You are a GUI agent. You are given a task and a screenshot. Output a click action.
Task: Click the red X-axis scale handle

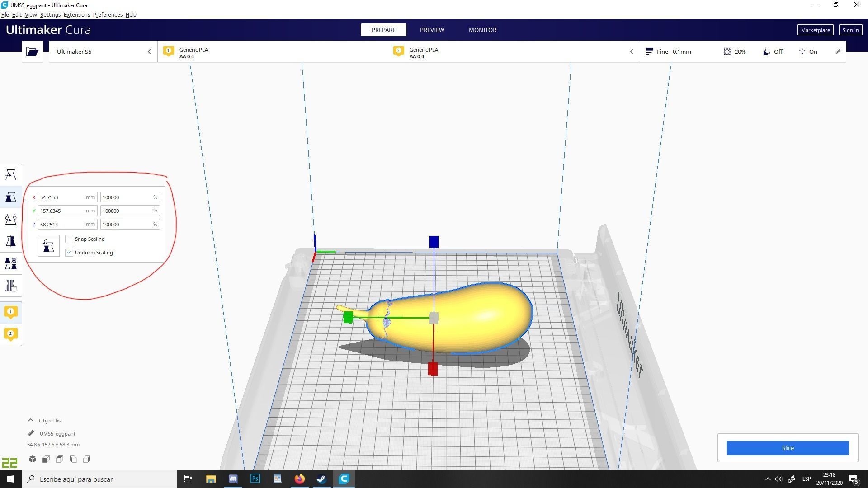pos(433,369)
